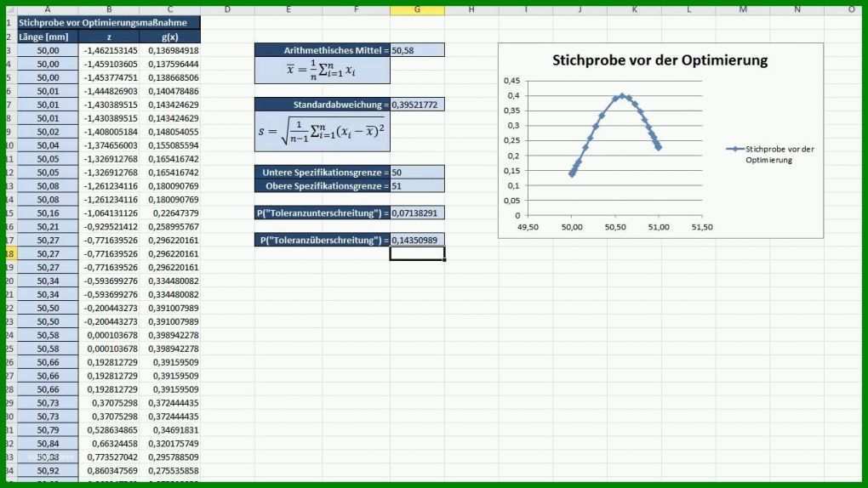
Task: Click 'Obere Spezifikationsgrenze =' label
Action: click(x=323, y=186)
